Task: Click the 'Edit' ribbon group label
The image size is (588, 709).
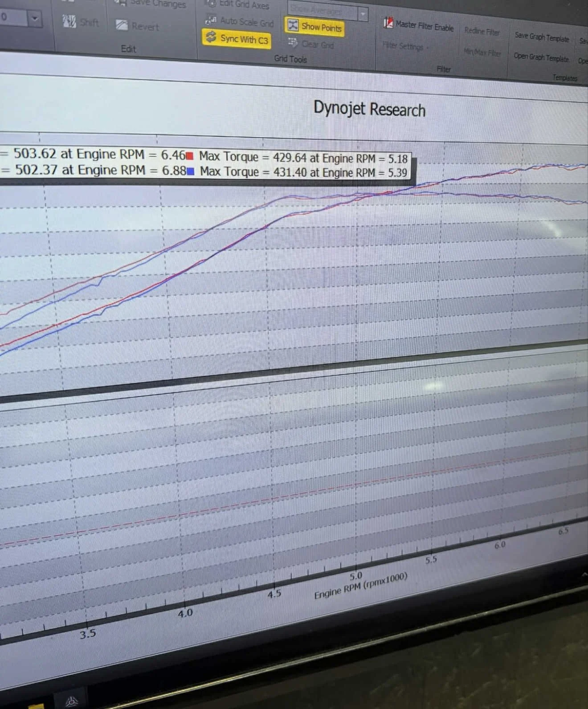Action: 128,49
